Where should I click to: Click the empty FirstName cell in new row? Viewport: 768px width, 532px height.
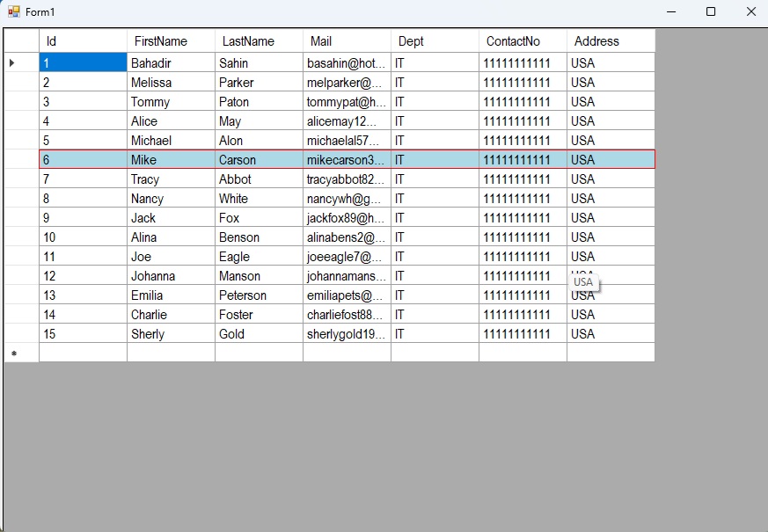coord(171,353)
